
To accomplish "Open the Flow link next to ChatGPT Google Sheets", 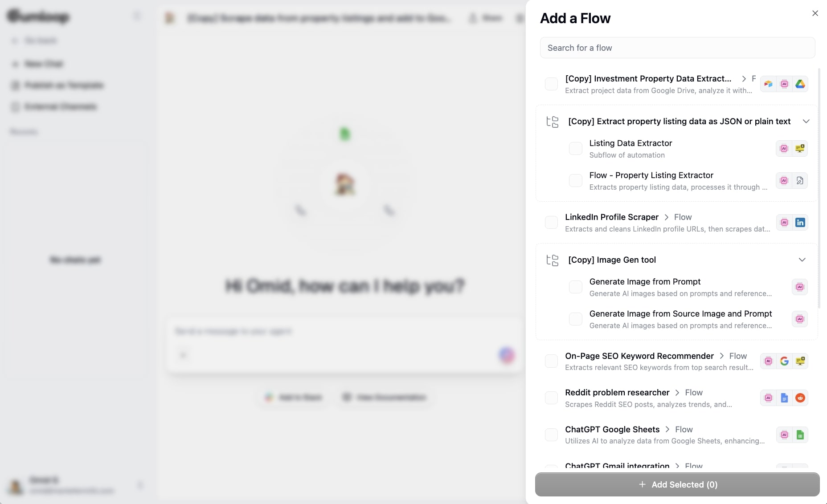I will click(x=684, y=430).
